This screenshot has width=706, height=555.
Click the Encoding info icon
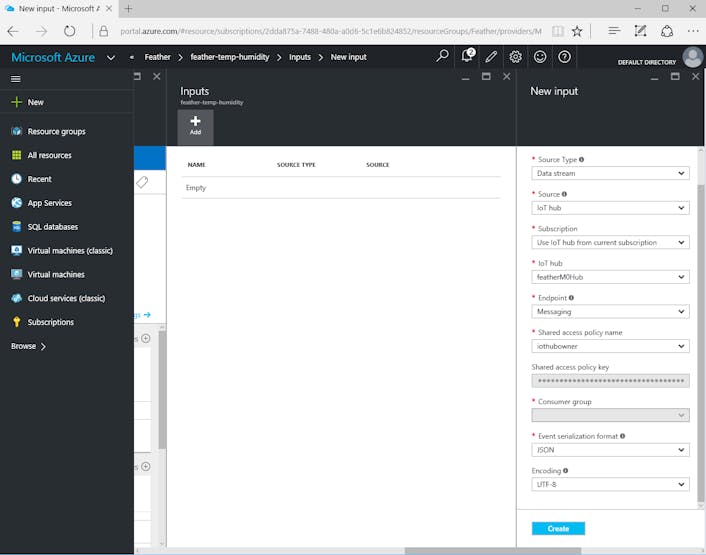point(565,470)
